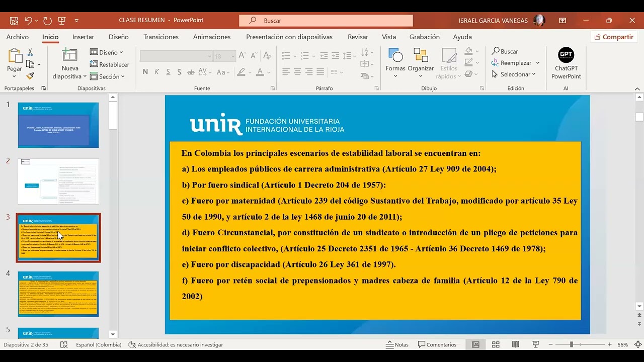This screenshot has height=362, width=644.
Task: Click the Accesibilidad status message
Action: click(x=176, y=345)
